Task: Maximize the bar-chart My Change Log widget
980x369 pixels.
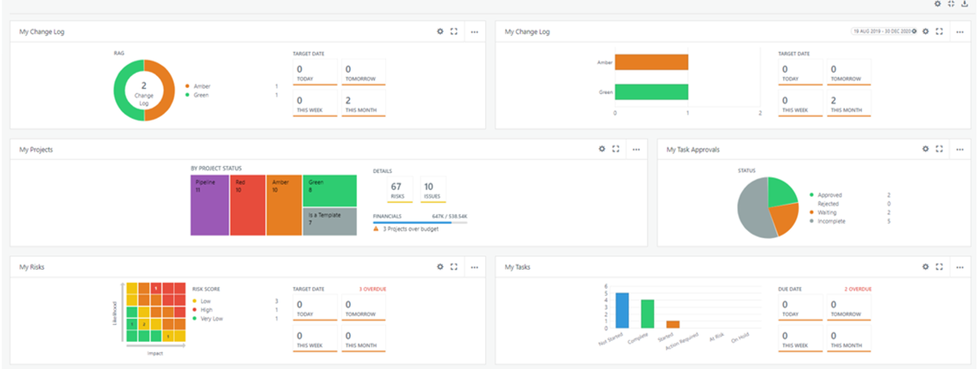Action: [x=940, y=32]
